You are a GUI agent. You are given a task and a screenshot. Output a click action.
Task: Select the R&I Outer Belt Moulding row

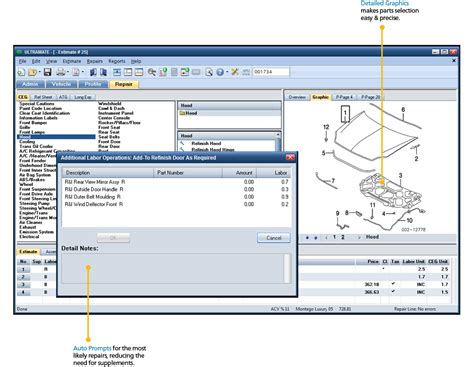pyautogui.click(x=177, y=197)
